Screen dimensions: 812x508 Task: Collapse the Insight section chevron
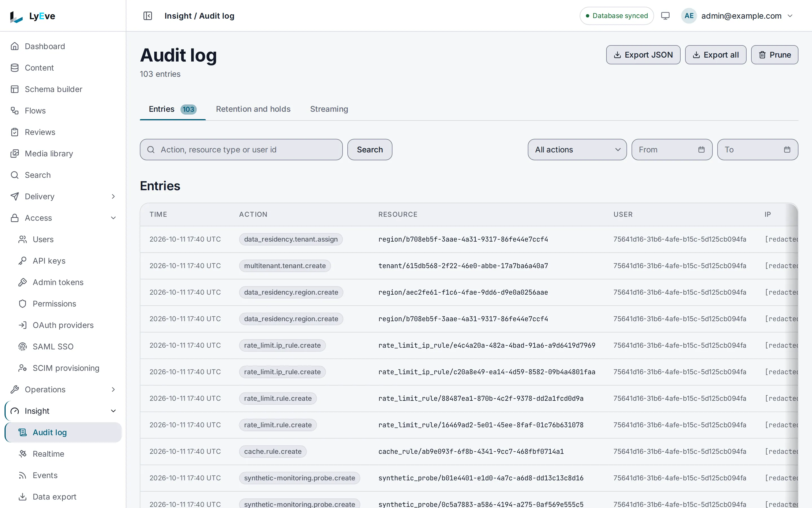113,411
